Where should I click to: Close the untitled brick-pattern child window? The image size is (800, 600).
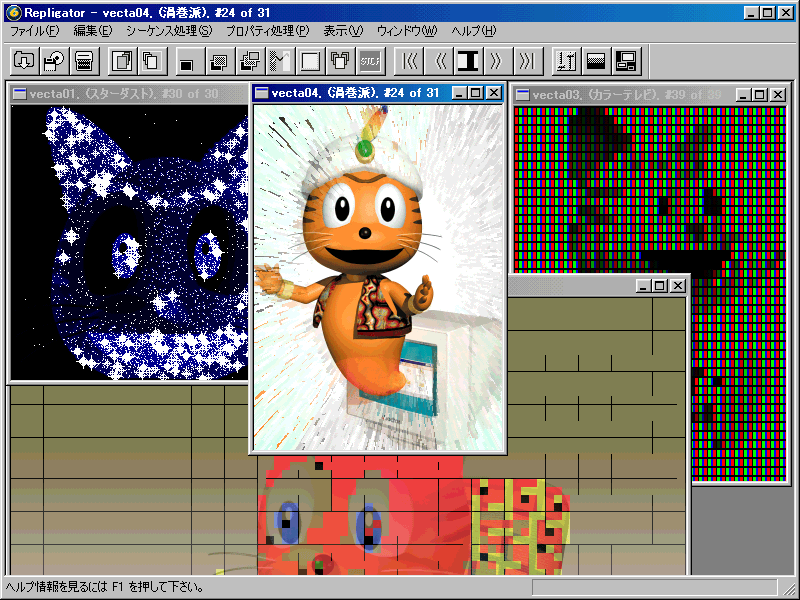pyautogui.click(x=677, y=286)
